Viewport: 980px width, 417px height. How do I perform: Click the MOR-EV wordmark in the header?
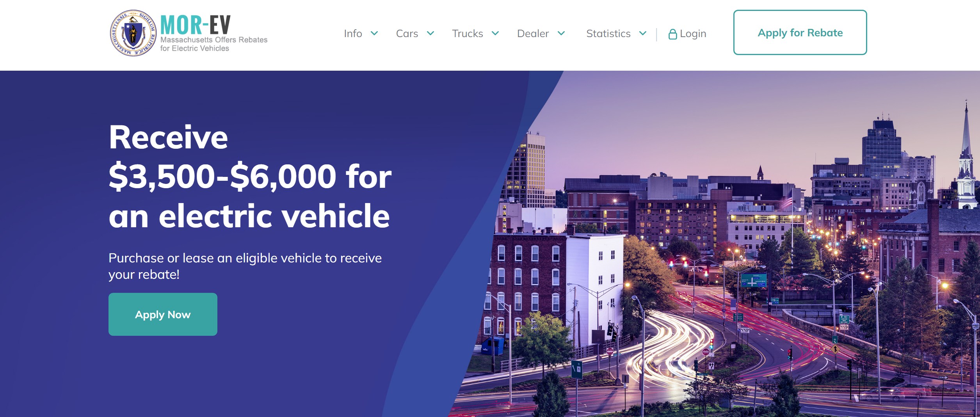(195, 25)
